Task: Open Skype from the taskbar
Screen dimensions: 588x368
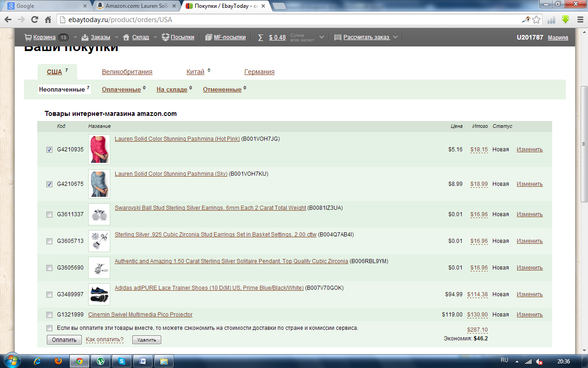Action: [121, 361]
